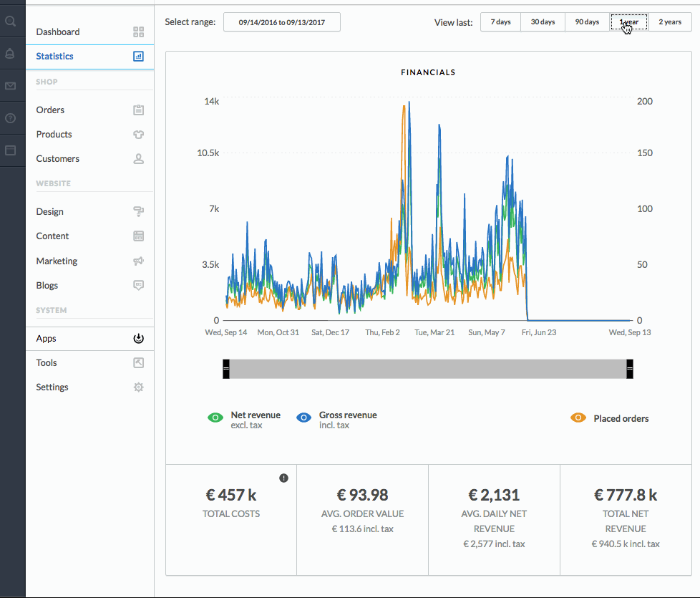Click the left handle of range slider
Screen dimensions: 700x598
click(226, 369)
